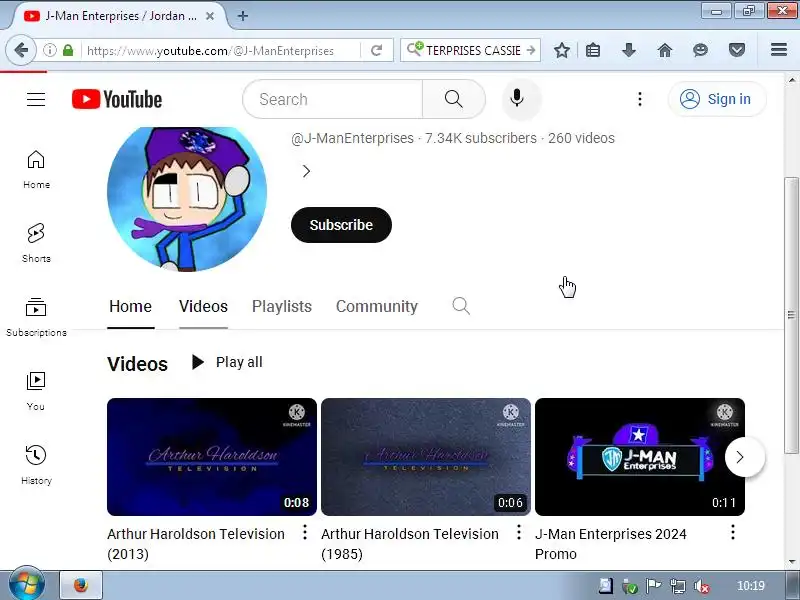Image resolution: width=800 pixels, height=600 pixels.
Task: Bookmark this page with star icon
Action: [x=562, y=51]
